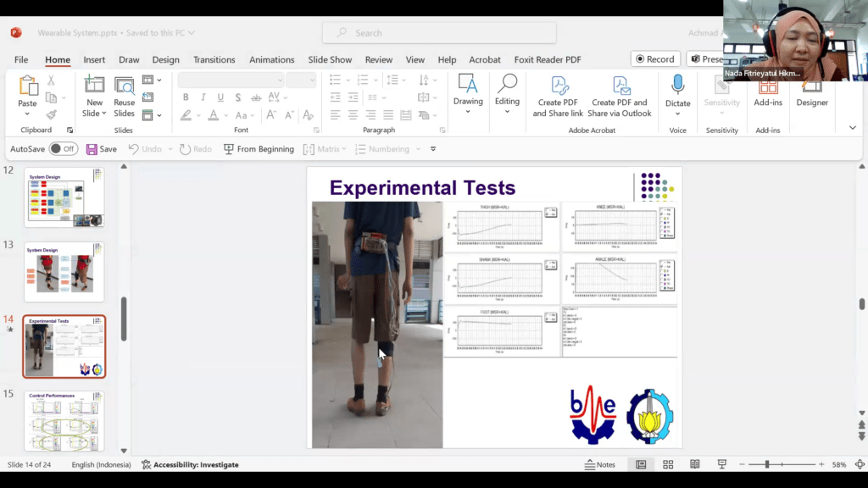Click the New Slide icon
Viewport: 868px width, 488px height.
tap(94, 86)
